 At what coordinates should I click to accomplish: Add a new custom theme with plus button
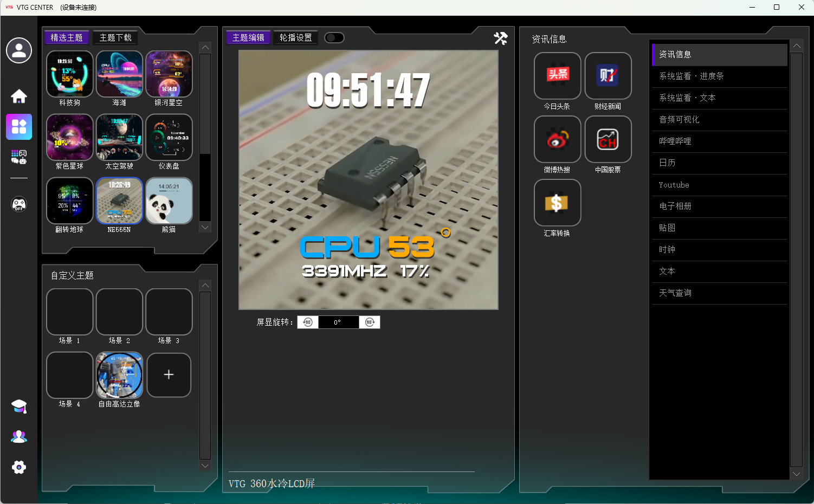(169, 375)
